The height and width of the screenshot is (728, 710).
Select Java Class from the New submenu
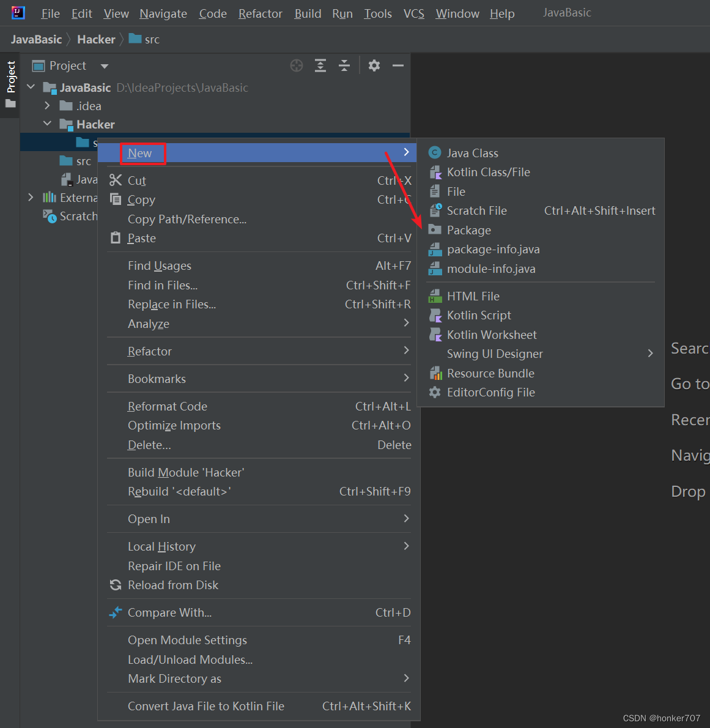pos(472,153)
